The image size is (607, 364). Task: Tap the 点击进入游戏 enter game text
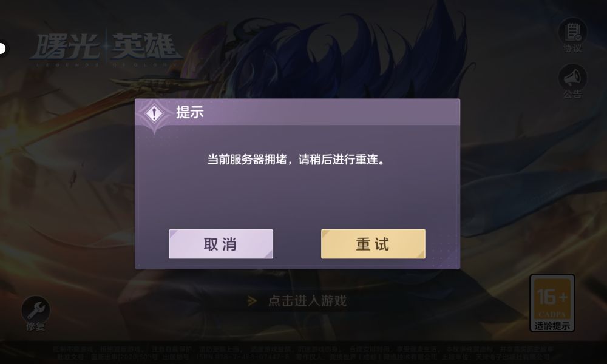(x=307, y=300)
